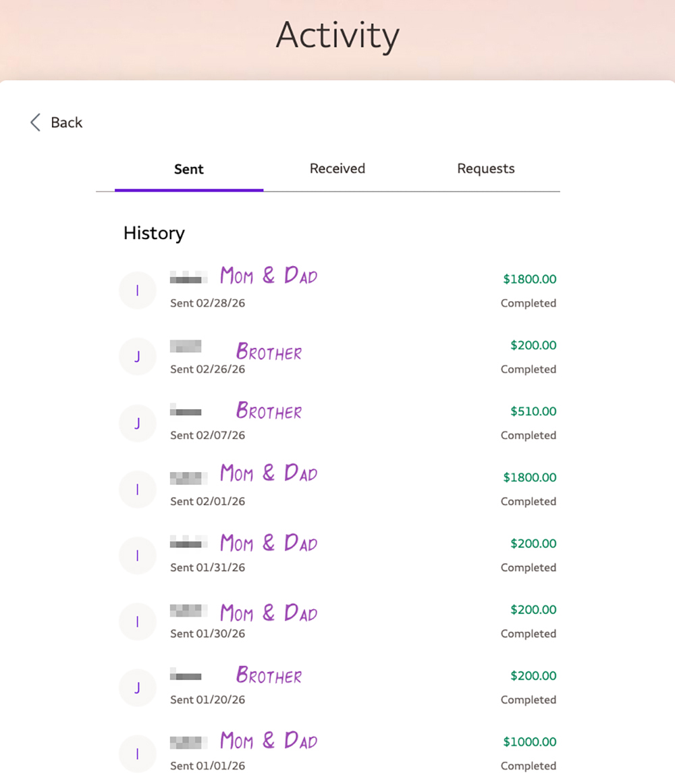Open the $200.00 payment sent 01/20/26
The width and height of the screenshot is (675, 784).
pyautogui.click(x=337, y=687)
